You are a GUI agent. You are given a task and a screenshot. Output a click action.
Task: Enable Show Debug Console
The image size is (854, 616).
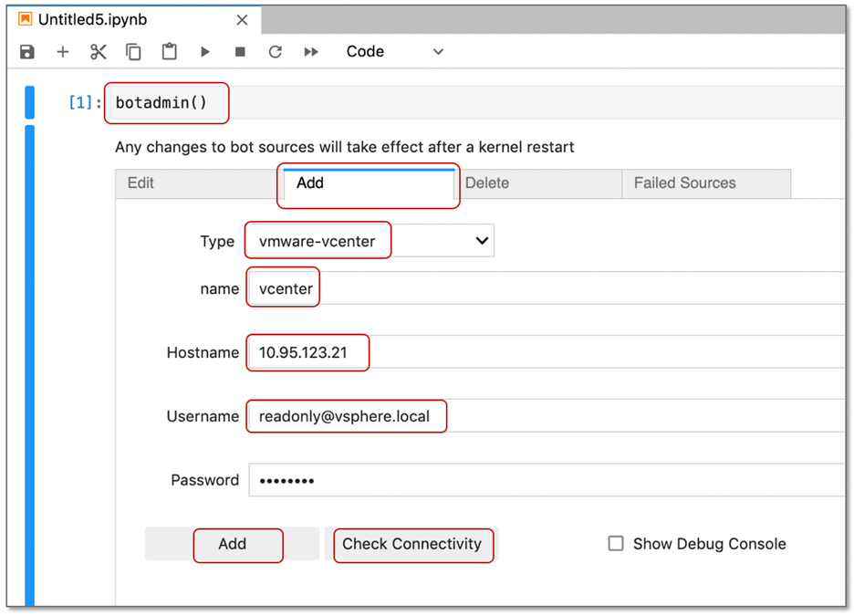click(x=614, y=543)
